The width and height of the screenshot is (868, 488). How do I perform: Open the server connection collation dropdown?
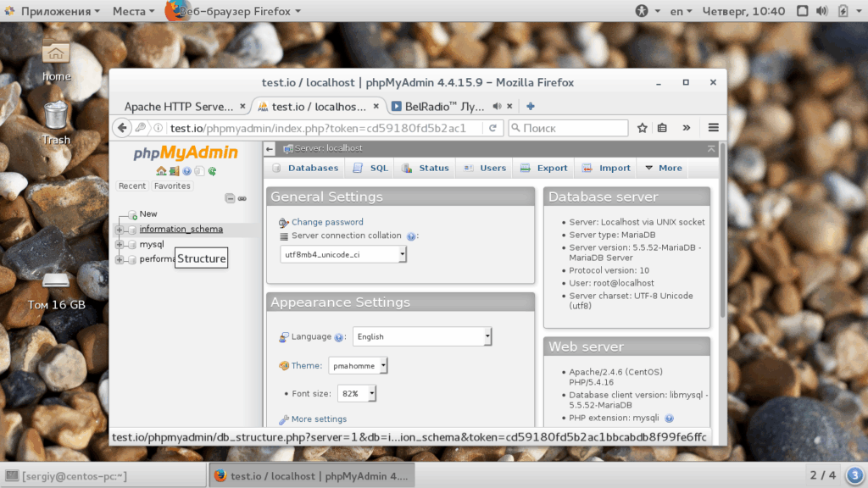click(x=343, y=254)
